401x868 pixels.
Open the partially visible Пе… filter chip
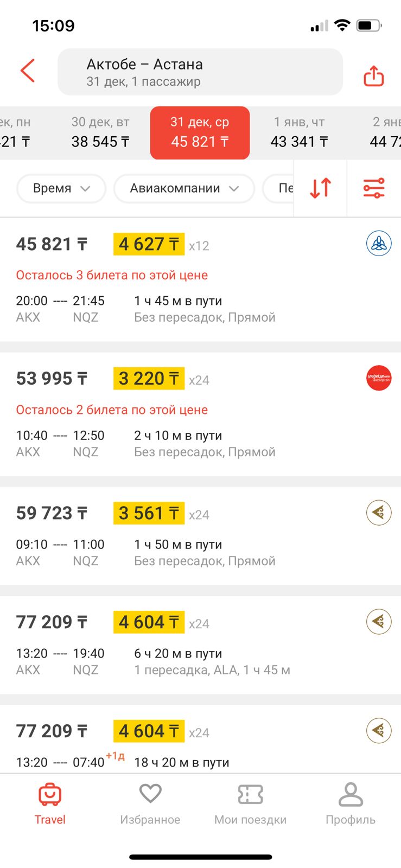tap(279, 188)
